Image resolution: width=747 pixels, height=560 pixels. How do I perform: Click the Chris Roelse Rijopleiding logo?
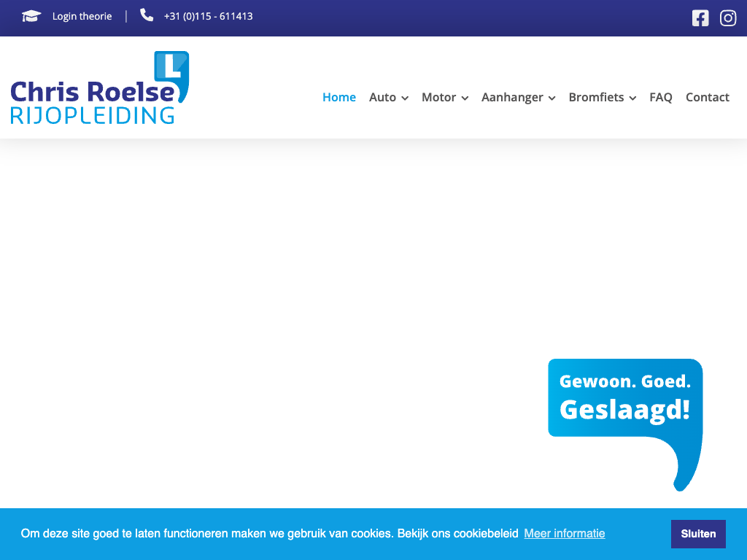(100, 88)
